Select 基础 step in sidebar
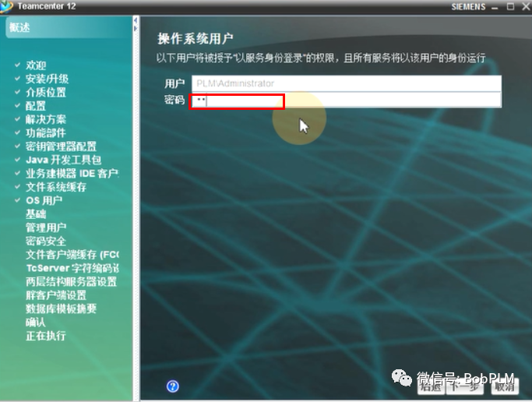The width and height of the screenshot is (532, 402). [x=36, y=214]
